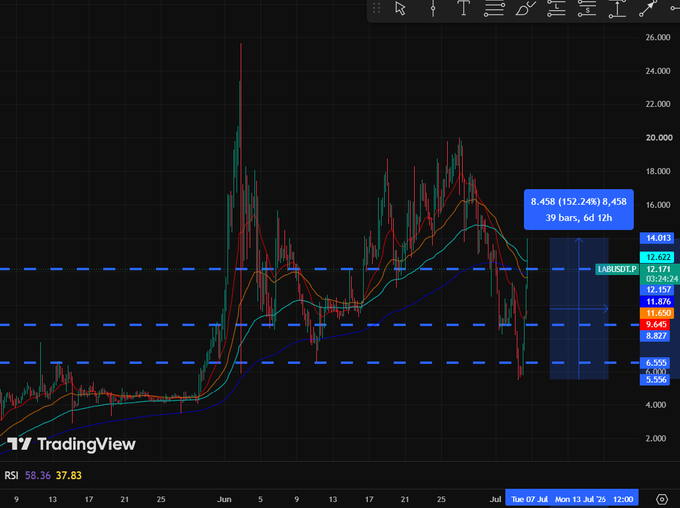Click the 20.000 price axis tick
Image resolution: width=680 pixels, height=508 pixels.
[657, 138]
